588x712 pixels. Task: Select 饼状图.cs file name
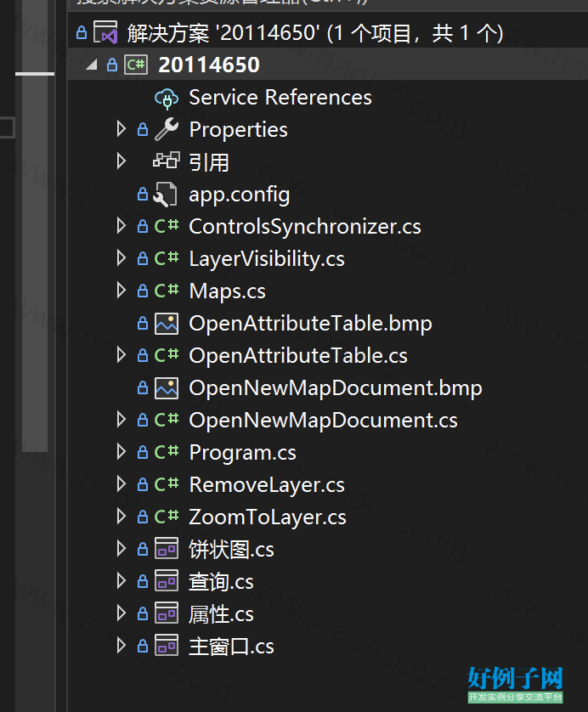pos(232,550)
